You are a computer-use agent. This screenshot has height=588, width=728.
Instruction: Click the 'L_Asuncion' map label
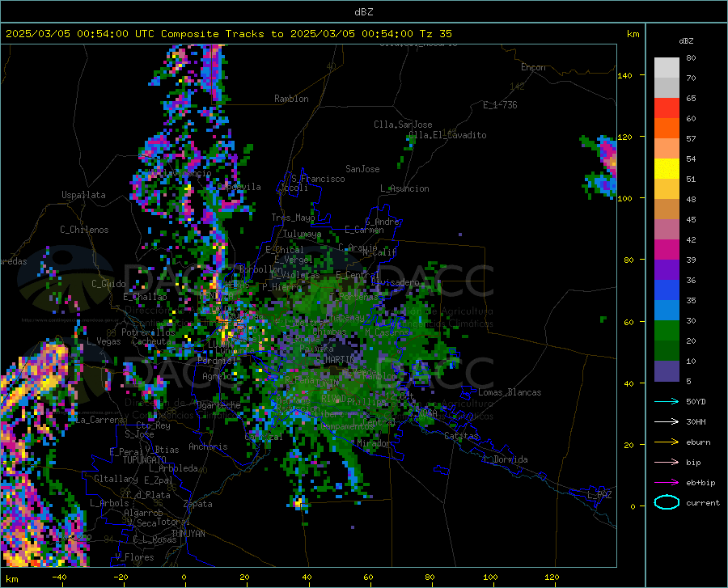coord(404,188)
